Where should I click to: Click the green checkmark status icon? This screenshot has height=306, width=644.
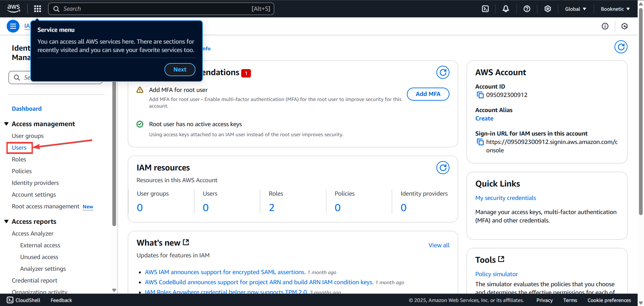[x=140, y=124]
